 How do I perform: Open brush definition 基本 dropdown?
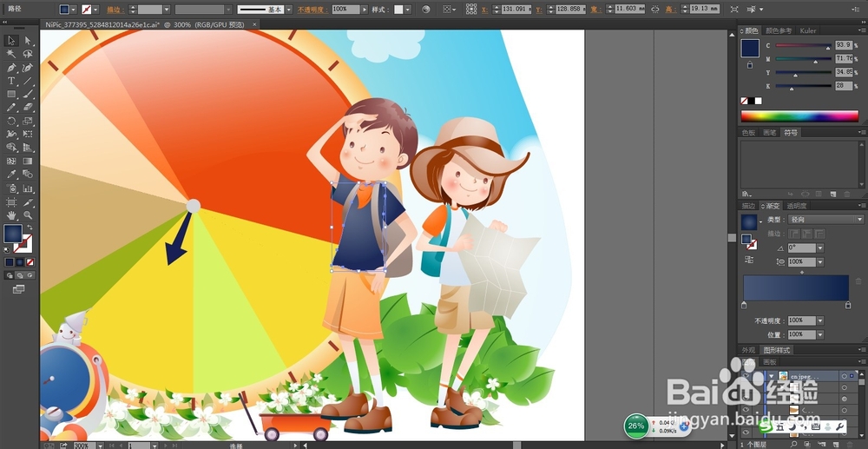289,10
